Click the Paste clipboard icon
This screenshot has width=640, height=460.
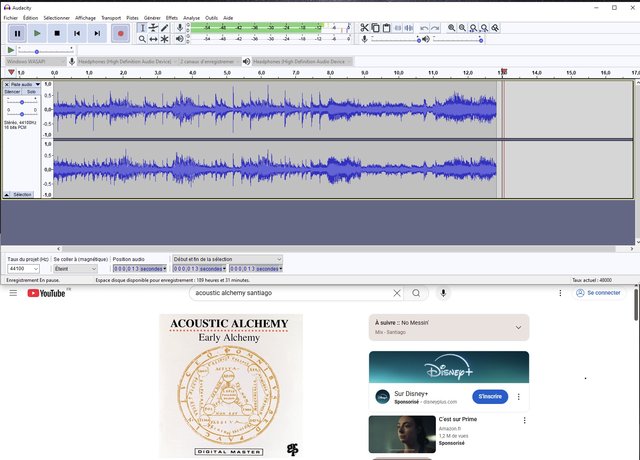(x=387, y=28)
